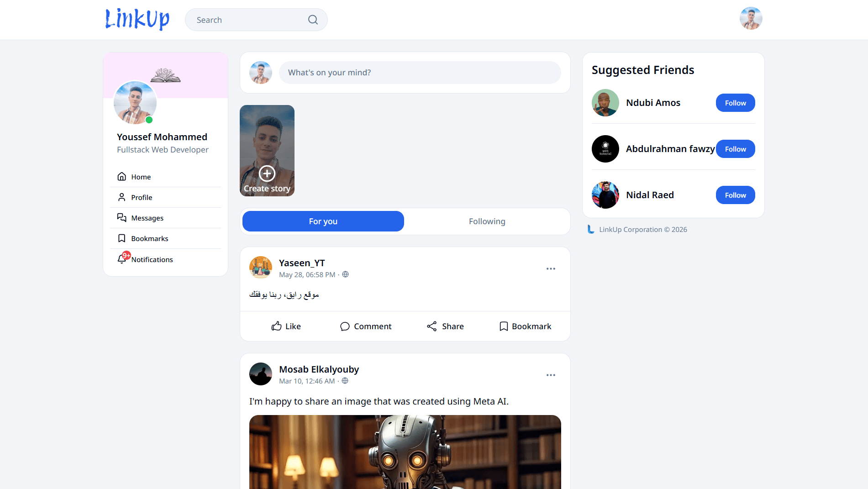Viewport: 868px width, 489px height.
Task: Open Bookmarks in the sidebar
Action: pyautogui.click(x=149, y=238)
